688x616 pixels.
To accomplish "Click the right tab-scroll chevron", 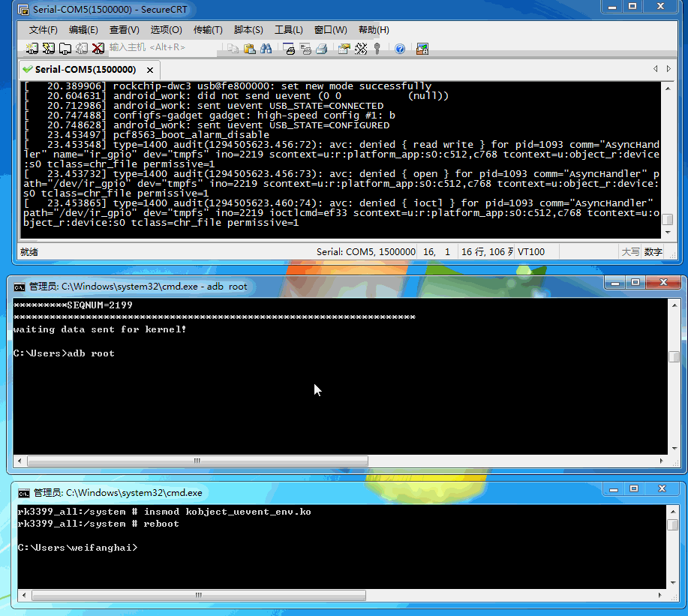I will 668,68.
